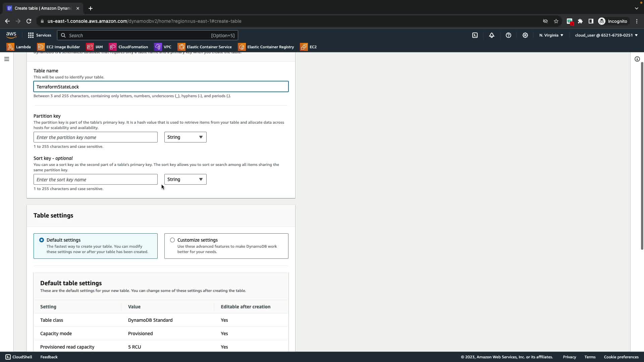Screen dimensions: 644x362
Task: Open the AWS support help icon
Action: [508, 35]
